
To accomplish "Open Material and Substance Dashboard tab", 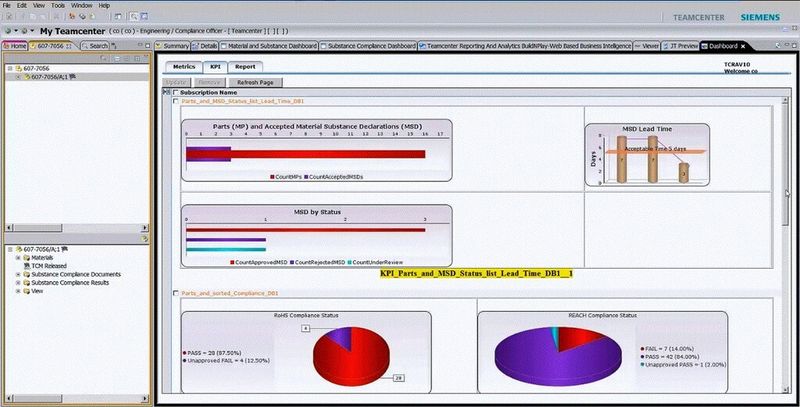I will point(269,46).
